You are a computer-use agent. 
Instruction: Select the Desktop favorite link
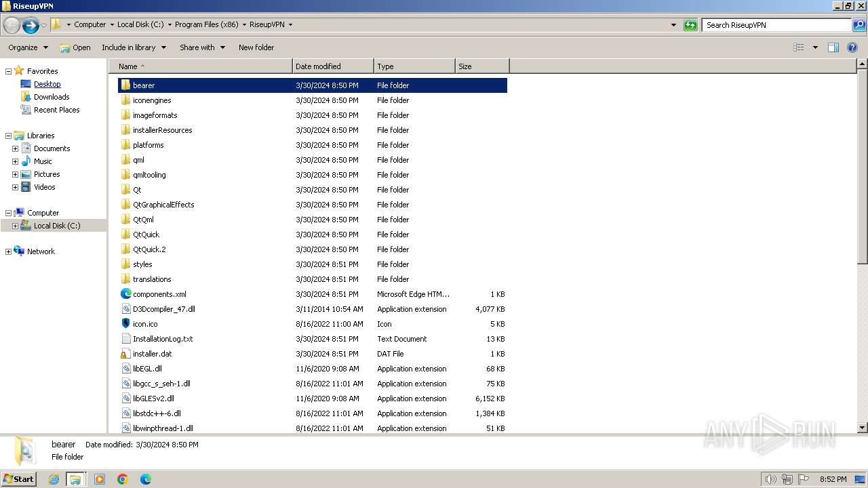(47, 84)
